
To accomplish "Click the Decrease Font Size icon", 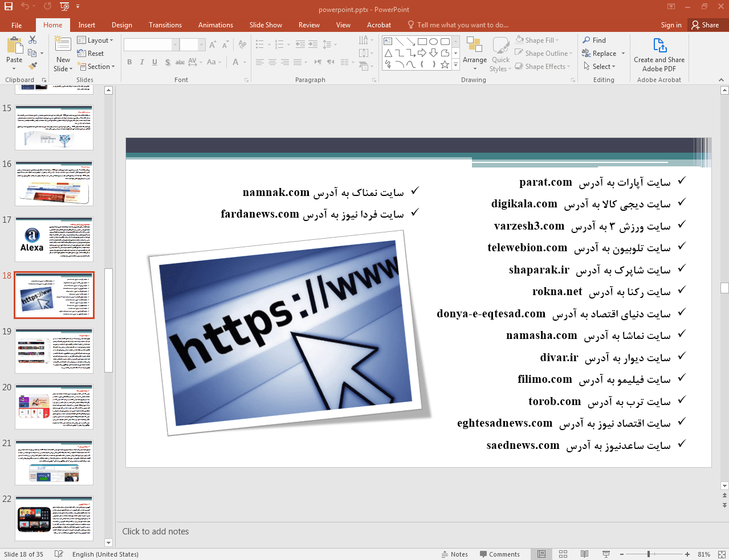I will pos(225,44).
